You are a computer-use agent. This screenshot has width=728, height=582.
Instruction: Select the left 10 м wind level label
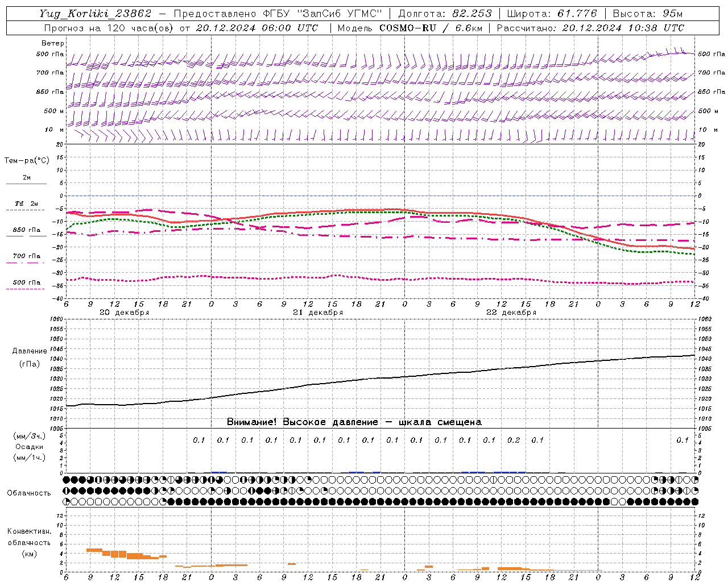pos(54,130)
